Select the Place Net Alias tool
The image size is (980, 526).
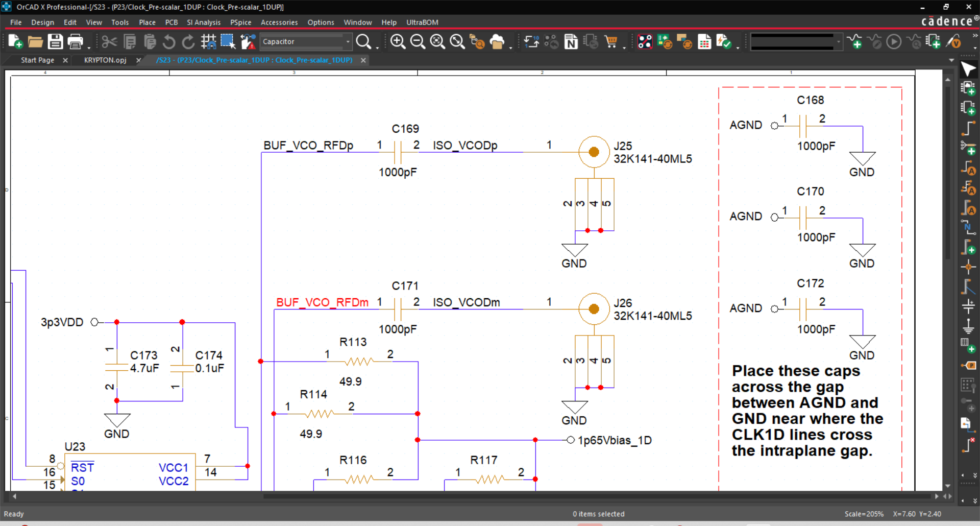coord(968,227)
